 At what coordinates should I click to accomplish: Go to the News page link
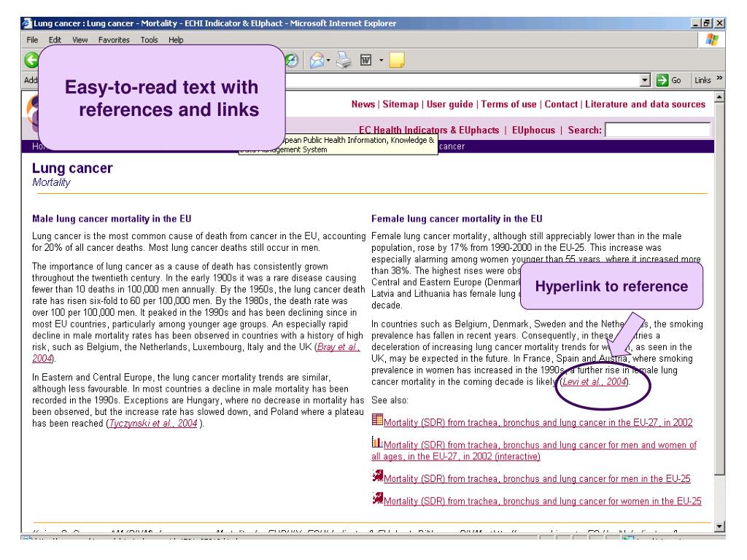pyautogui.click(x=363, y=104)
